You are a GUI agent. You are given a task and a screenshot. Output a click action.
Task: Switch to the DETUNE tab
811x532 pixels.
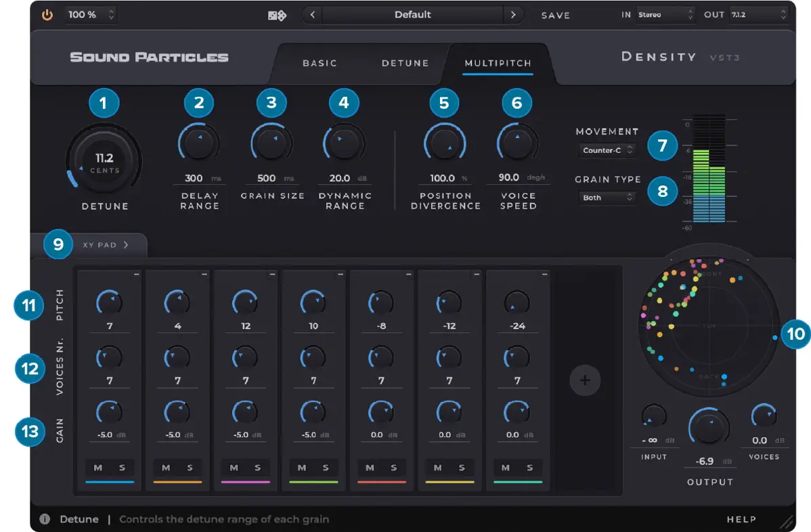[405, 63]
